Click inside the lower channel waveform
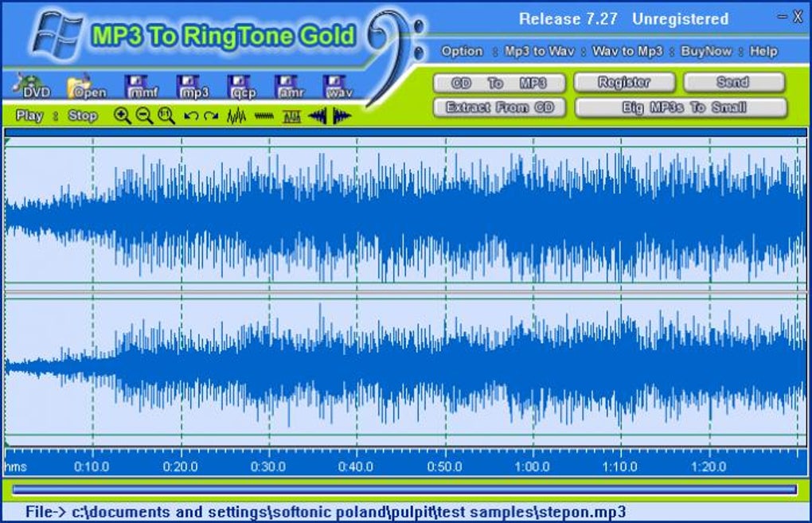Screen dimensions: 812x523 point(406,368)
